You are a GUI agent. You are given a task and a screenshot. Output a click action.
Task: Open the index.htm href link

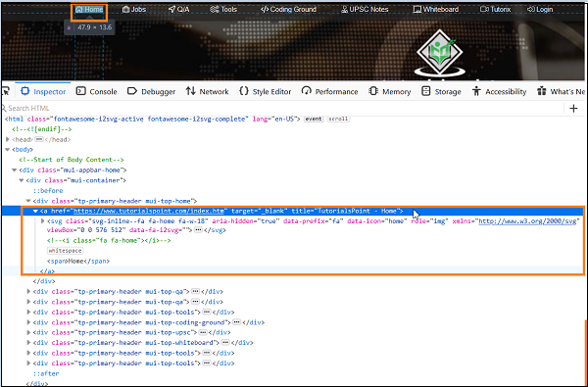point(150,211)
